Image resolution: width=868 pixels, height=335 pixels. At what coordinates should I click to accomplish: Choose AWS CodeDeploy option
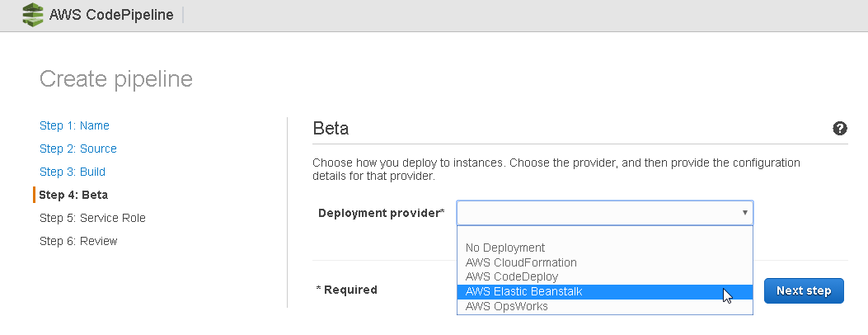[604, 277]
